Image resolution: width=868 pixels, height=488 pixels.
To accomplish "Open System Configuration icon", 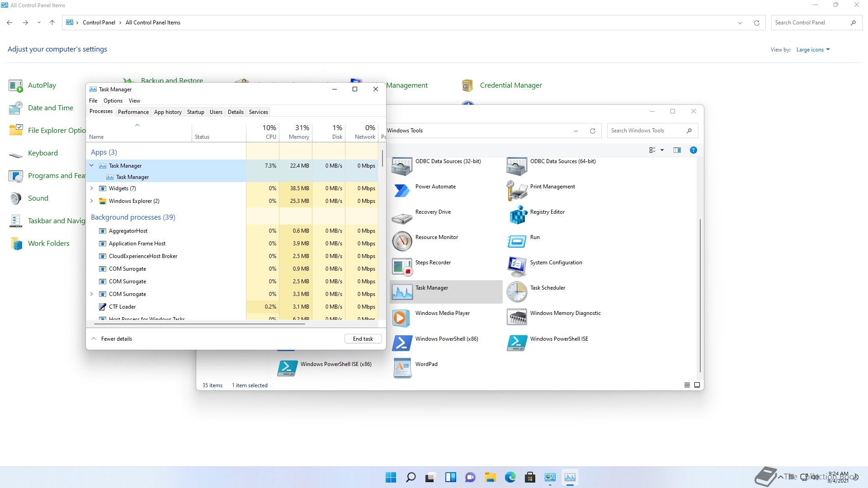I will coord(517,267).
